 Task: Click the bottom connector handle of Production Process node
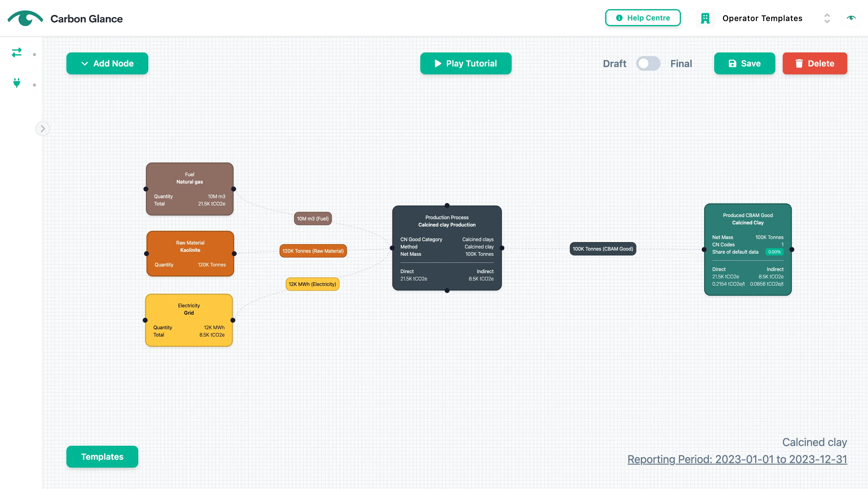pyautogui.click(x=447, y=290)
